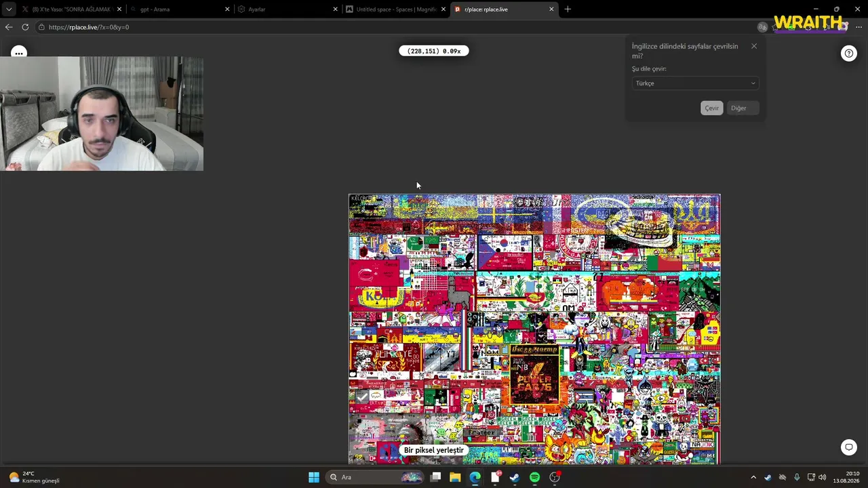Open the help question mark button

[x=849, y=54]
